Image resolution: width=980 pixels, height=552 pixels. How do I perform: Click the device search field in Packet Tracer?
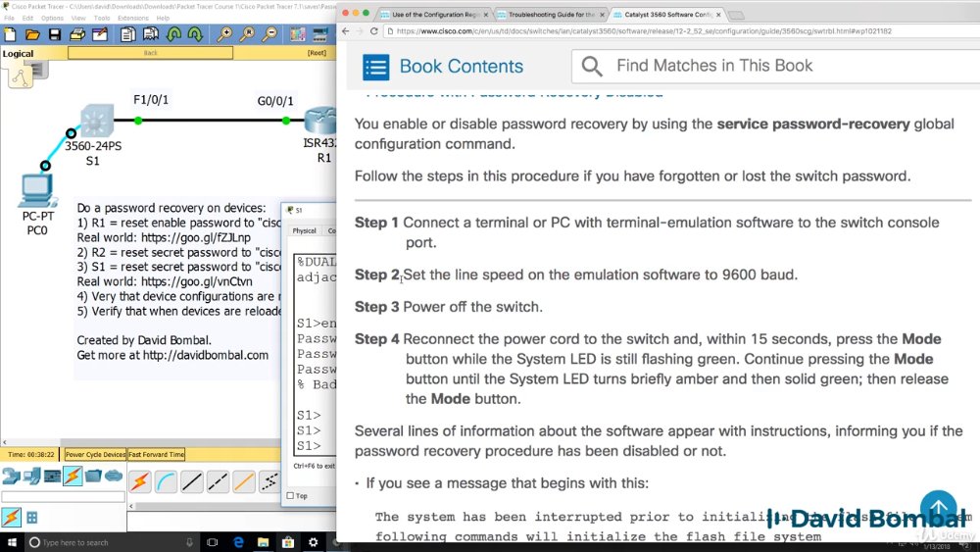point(63,497)
